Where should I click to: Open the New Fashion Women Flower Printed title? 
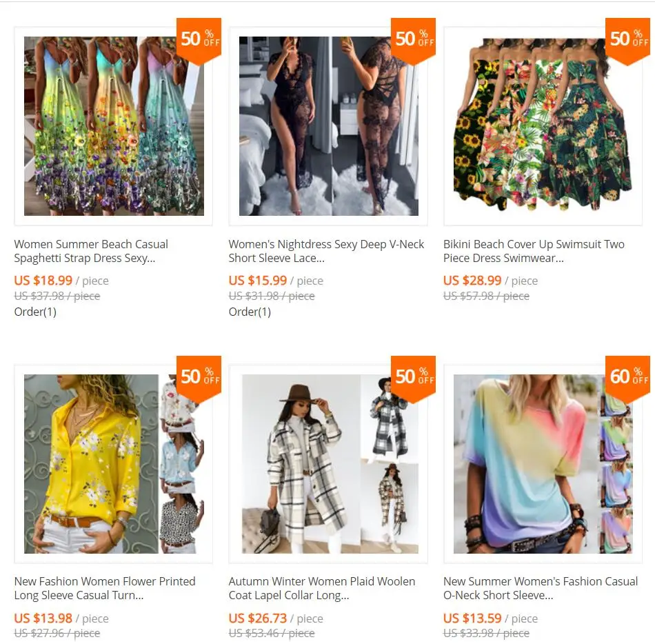click(x=105, y=588)
